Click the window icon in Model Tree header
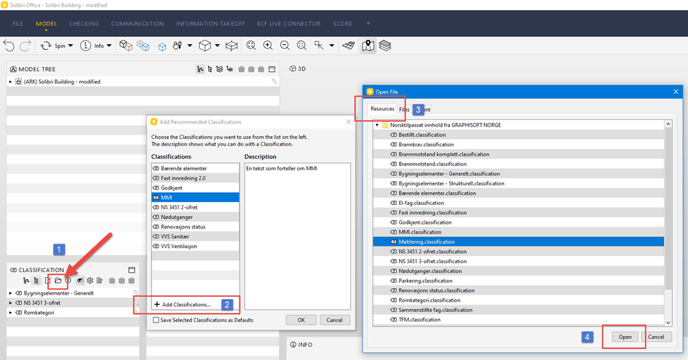688x360 pixels. [x=272, y=69]
